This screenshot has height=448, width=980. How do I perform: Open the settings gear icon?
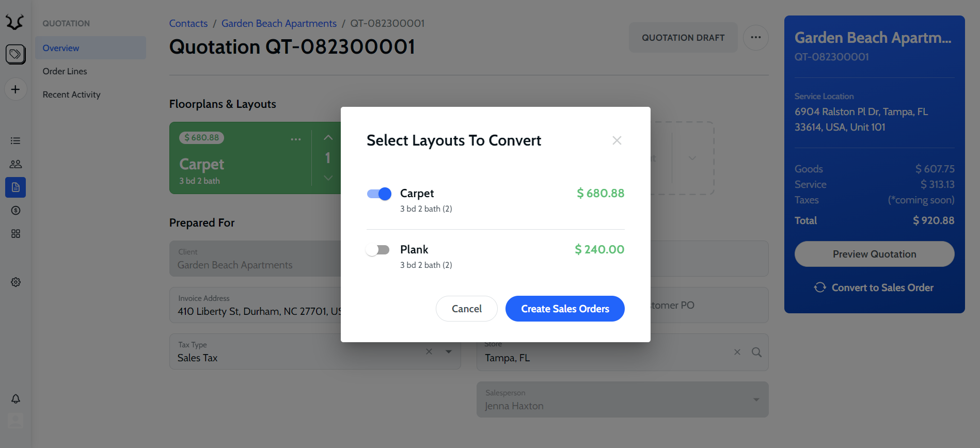click(x=15, y=282)
